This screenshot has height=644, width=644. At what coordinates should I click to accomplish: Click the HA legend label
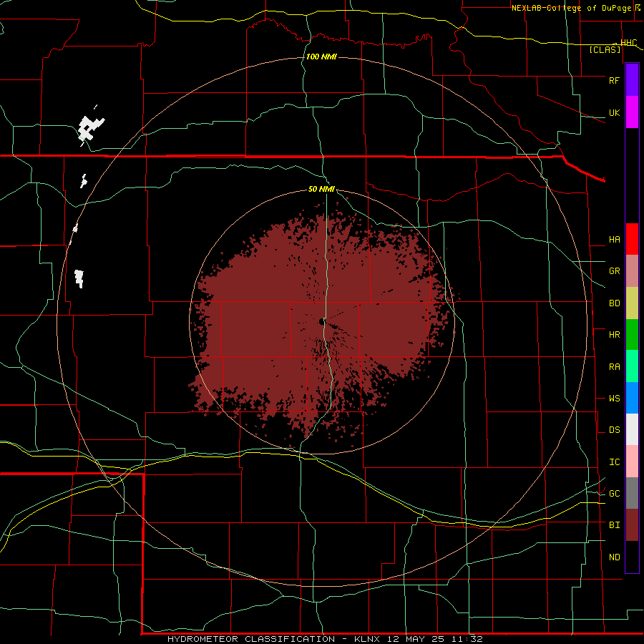click(x=614, y=240)
